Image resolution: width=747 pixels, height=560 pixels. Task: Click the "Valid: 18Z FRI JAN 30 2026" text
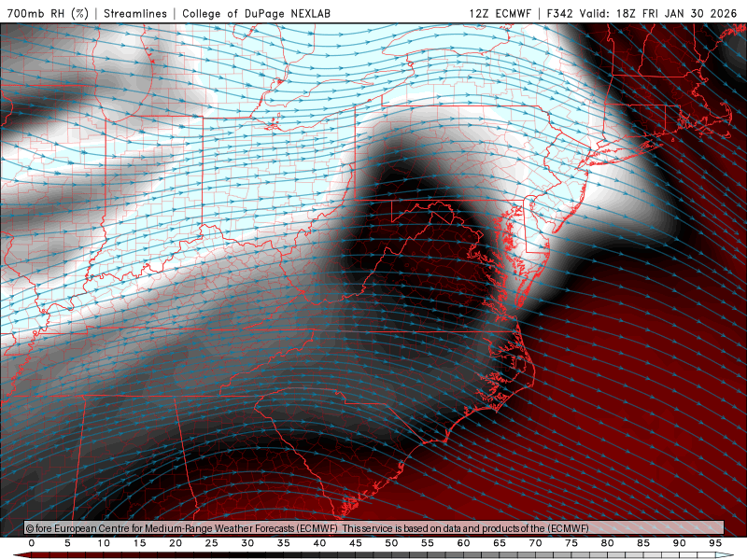(x=658, y=13)
